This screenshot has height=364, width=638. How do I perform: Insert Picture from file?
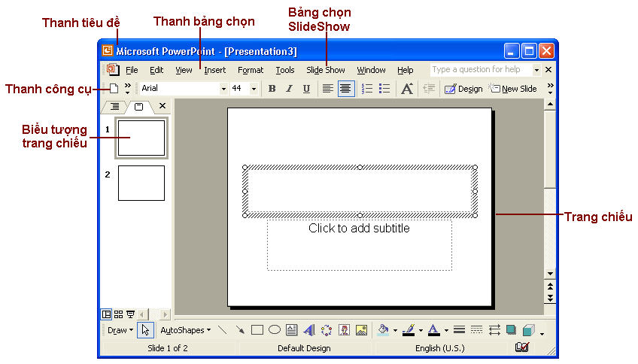click(x=361, y=330)
